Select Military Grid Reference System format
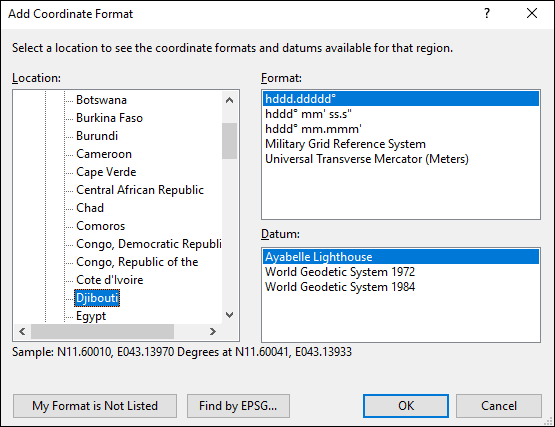This screenshot has width=555, height=427. pyautogui.click(x=401, y=144)
